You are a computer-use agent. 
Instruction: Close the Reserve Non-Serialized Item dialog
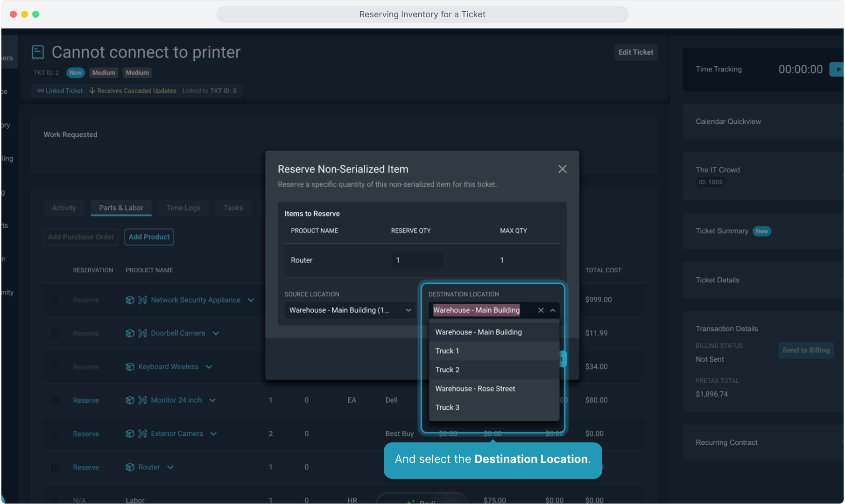(x=562, y=169)
